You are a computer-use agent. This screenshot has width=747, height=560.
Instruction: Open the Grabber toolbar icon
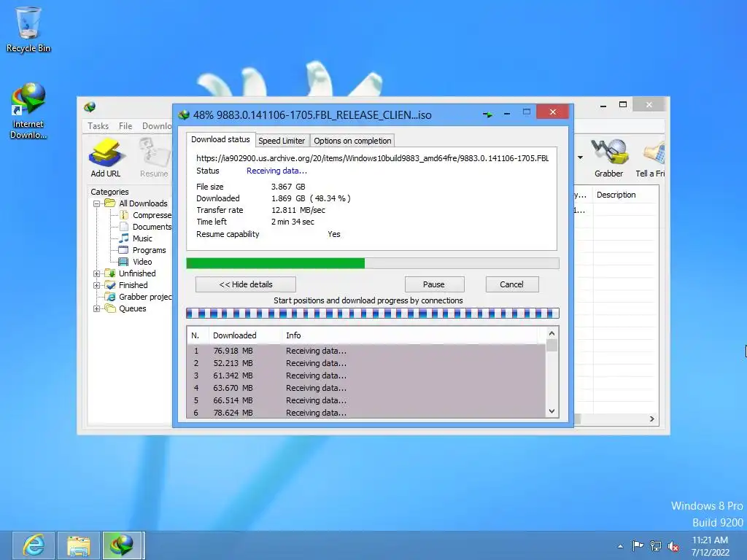608,157
